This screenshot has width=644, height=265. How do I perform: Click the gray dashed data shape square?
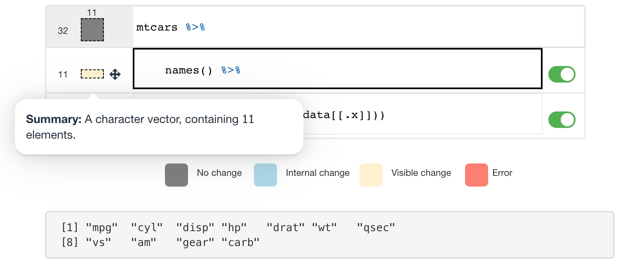point(92,30)
